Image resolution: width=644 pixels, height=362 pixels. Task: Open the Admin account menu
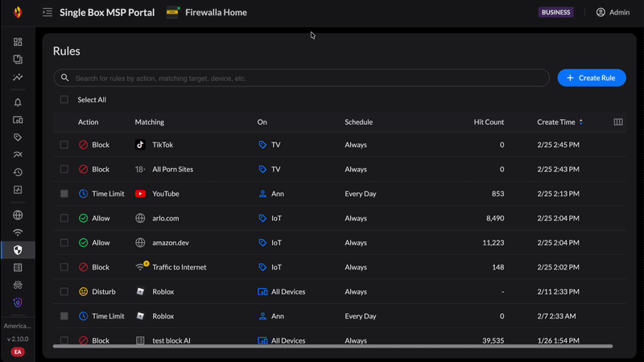pos(613,13)
